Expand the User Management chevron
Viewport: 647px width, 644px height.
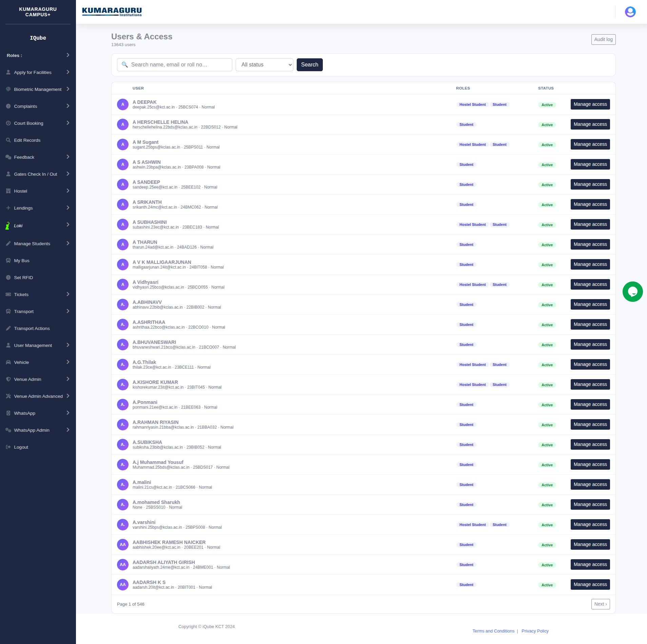(68, 345)
